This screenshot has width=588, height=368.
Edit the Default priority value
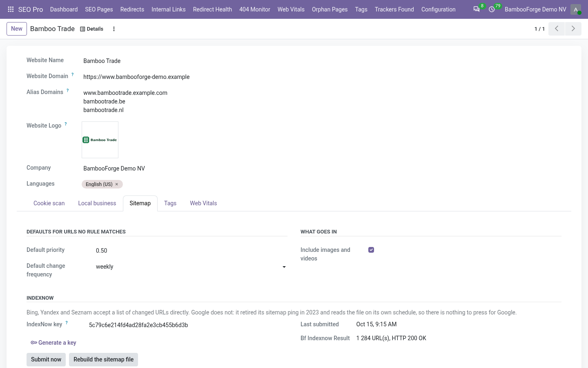(191, 251)
